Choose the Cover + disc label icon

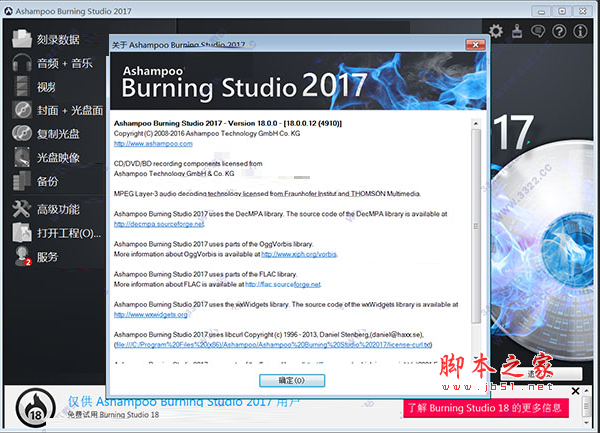(21, 110)
